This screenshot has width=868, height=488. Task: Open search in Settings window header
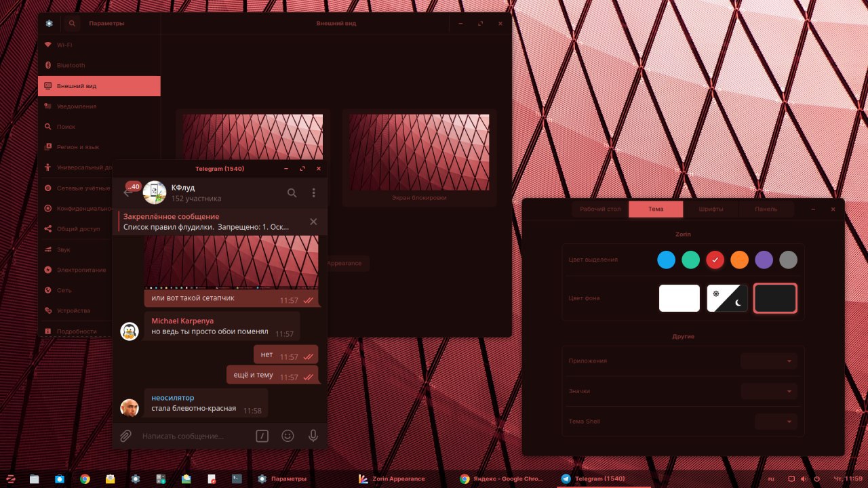[72, 24]
